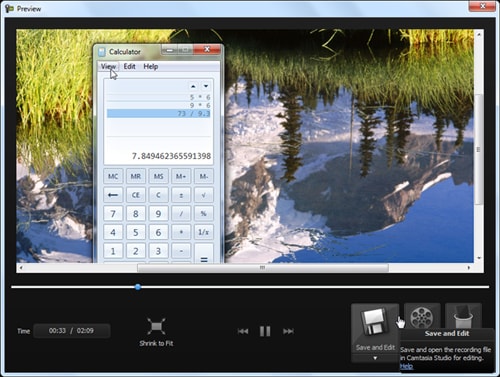This screenshot has width=500, height=377.
Task: Click the Calculator digit 2 button
Action: click(136, 251)
